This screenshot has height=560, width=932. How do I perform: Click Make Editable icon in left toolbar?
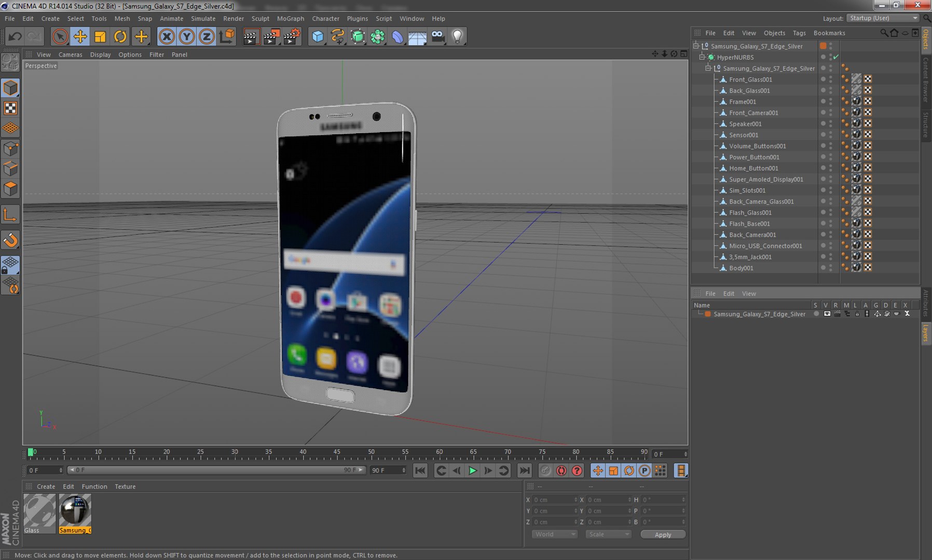pos(10,63)
